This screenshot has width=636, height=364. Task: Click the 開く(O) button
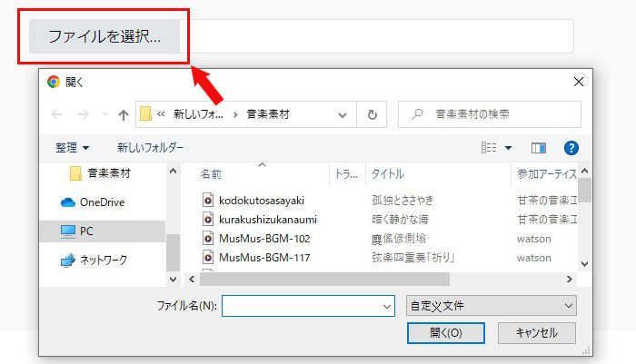pyautogui.click(x=446, y=333)
